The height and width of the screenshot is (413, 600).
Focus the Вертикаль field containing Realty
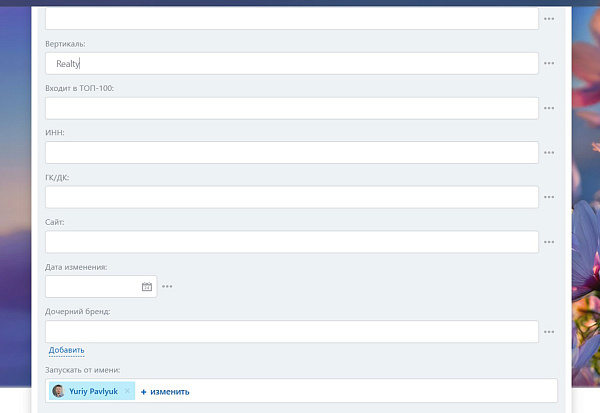[x=292, y=64]
